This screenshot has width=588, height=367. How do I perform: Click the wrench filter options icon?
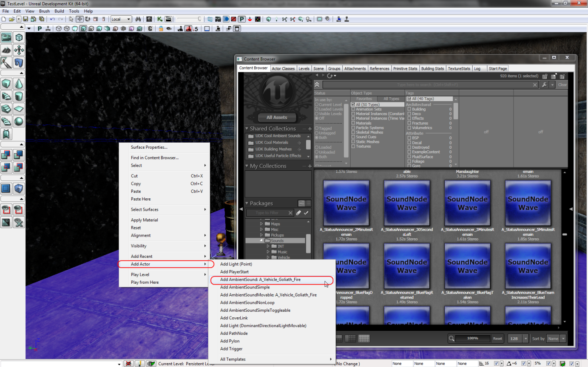pyautogui.click(x=544, y=85)
